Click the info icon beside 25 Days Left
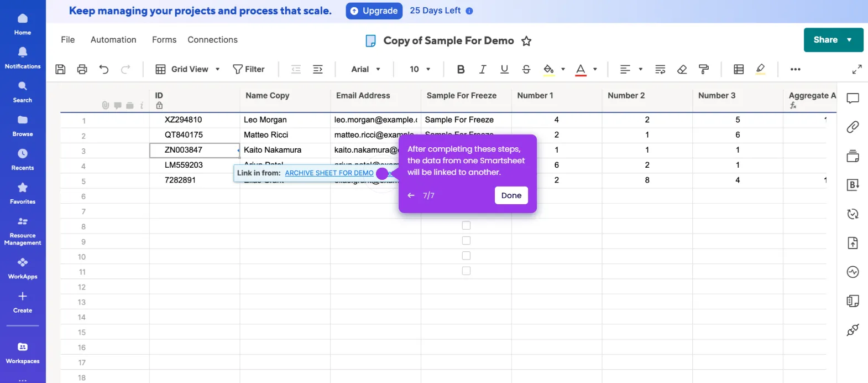 coord(469,11)
